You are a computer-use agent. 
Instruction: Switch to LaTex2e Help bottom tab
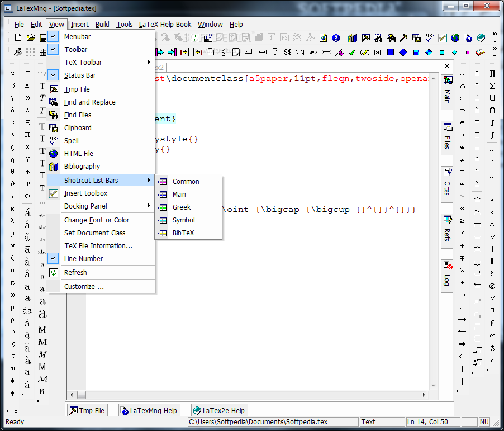tap(219, 411)
